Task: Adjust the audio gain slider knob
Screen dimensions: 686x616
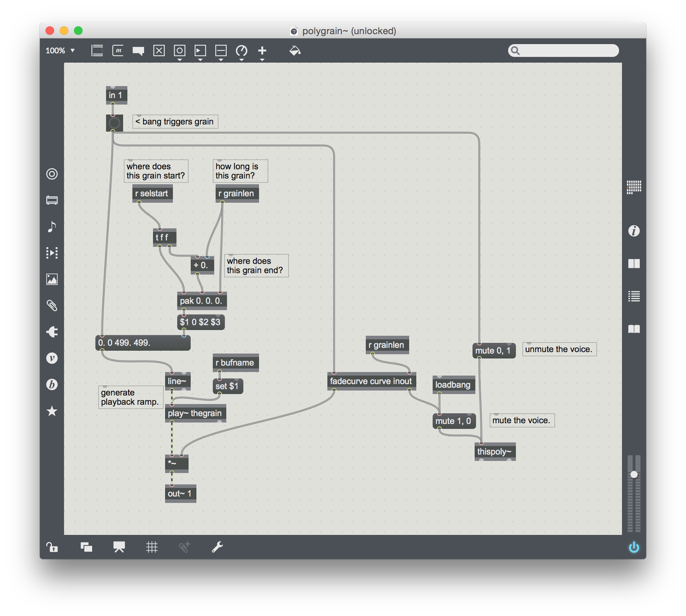Action: pos(634,475)
